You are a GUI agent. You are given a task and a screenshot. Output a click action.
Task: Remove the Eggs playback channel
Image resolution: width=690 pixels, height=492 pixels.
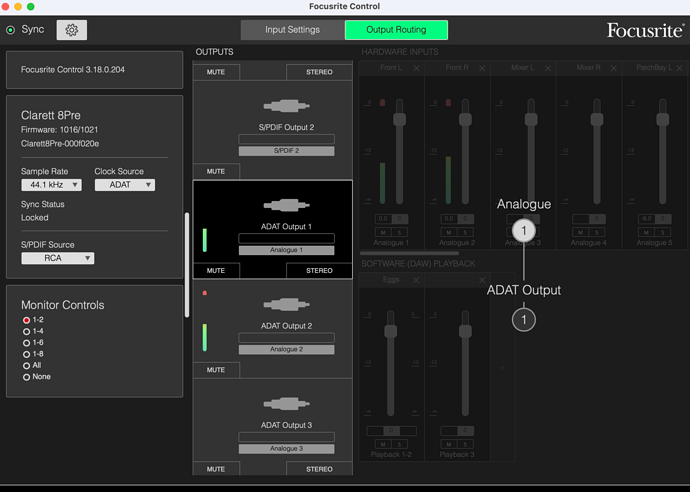pos(416,280)
